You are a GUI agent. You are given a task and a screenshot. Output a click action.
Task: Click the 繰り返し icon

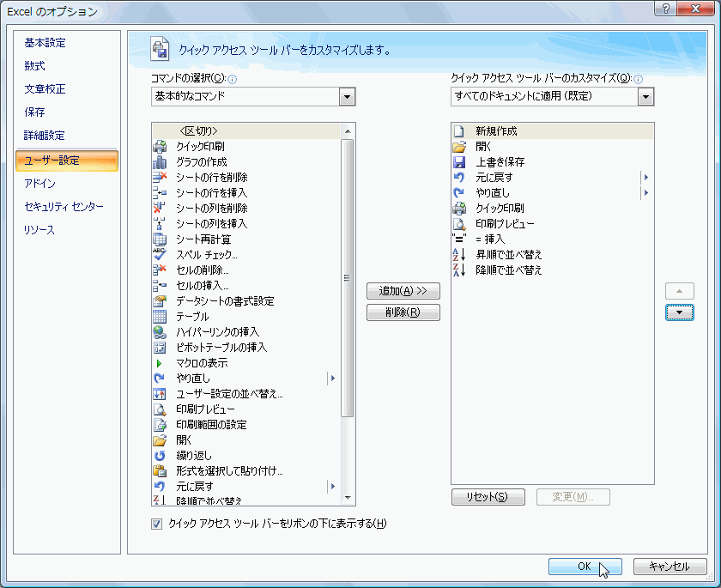click(x=160, y=456)
